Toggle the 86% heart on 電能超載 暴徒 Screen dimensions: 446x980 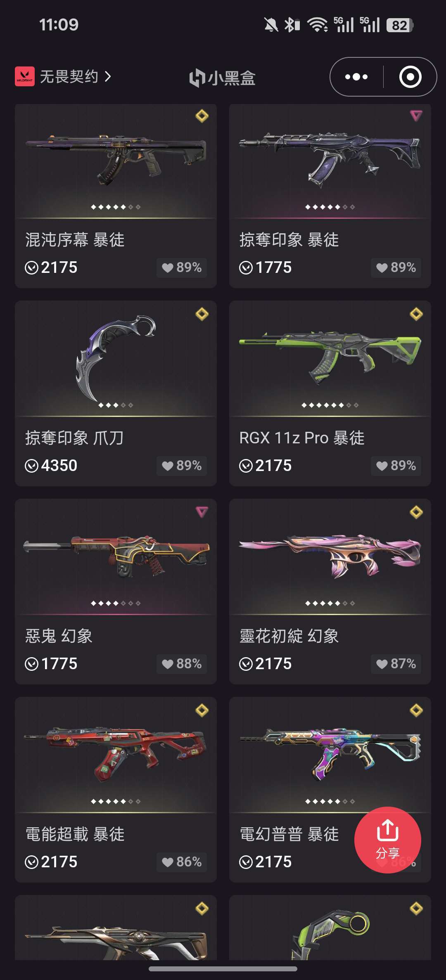(182, 862)
